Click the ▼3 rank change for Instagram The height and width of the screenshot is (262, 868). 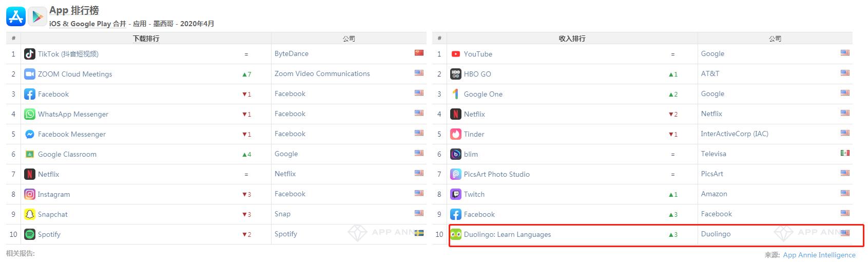[246, 194]
